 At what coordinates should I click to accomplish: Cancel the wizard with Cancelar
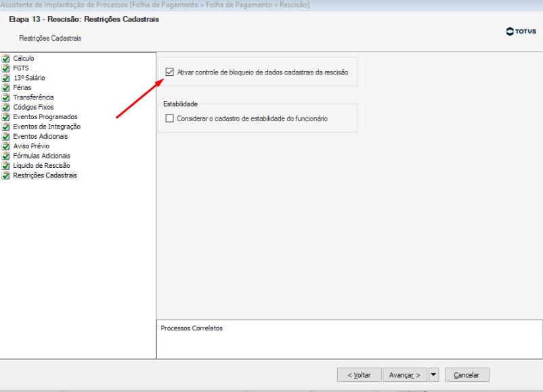466,374
